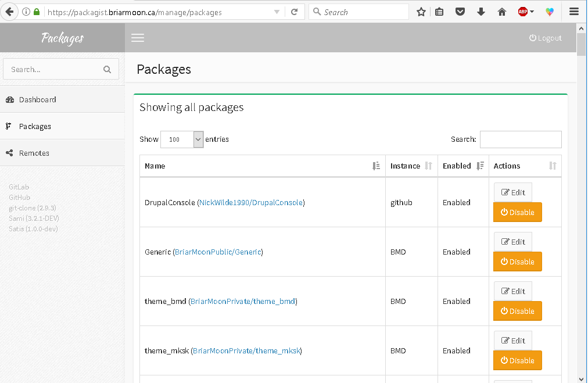Open the Firefox hamburger menu
The width and height of the screenshot is (588, 383).
click(574, 12)
